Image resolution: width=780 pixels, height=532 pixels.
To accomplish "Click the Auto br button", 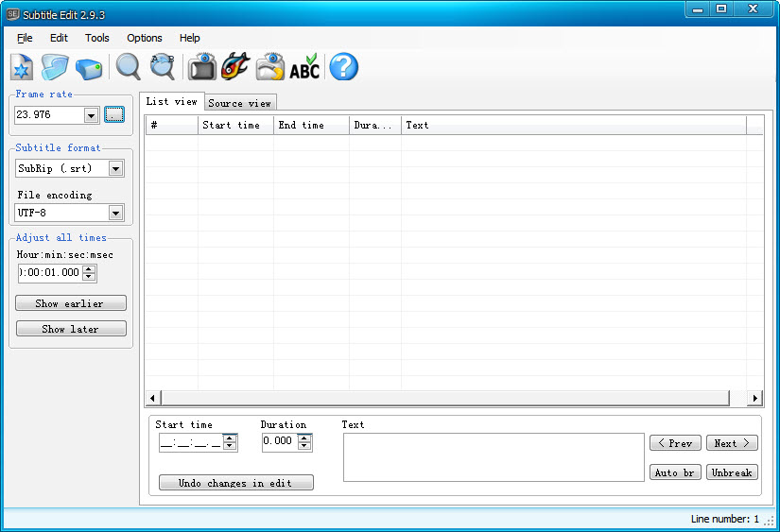I will [x=675, y=472].
